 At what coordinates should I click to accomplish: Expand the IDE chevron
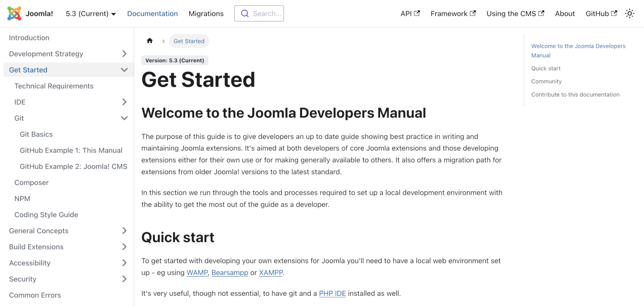pyautogui.click(x=124, y=102)
